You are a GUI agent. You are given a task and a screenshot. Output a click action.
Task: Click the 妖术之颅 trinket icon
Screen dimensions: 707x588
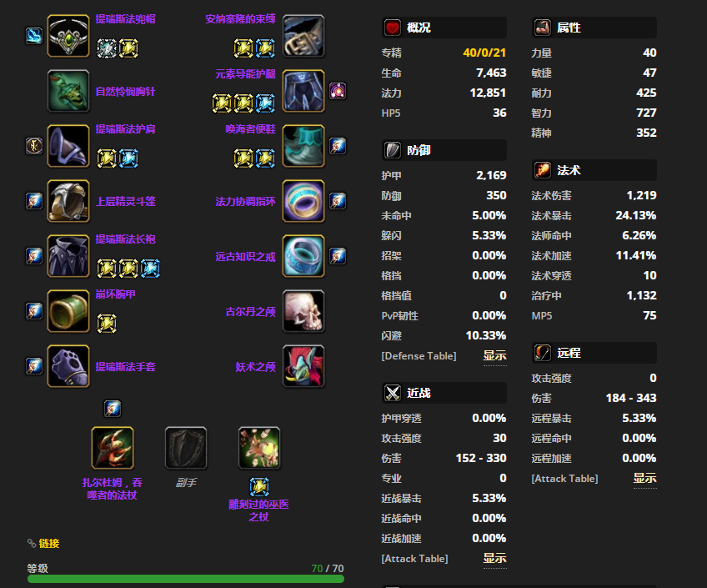tap(303, 366)
